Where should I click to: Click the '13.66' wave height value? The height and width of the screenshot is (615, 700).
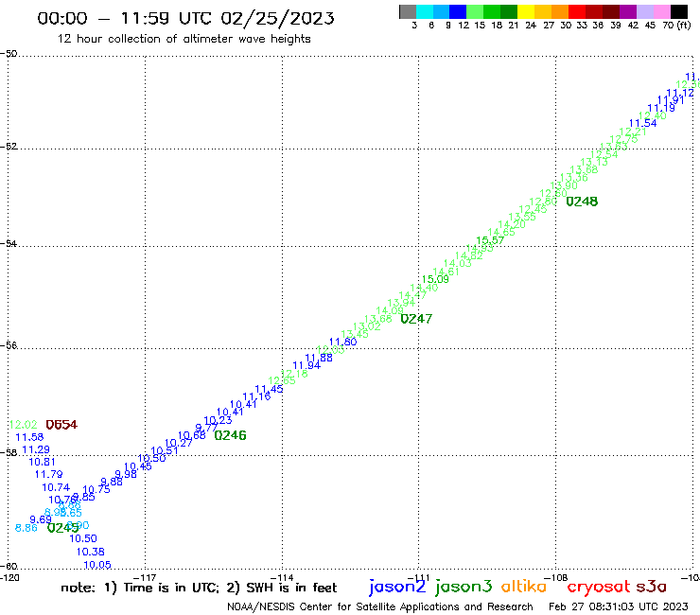378,319
